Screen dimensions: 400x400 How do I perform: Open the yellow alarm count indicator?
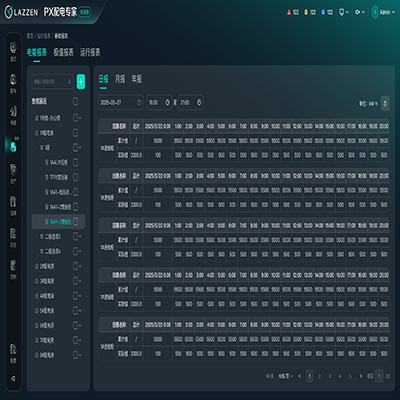click(310, 12)
